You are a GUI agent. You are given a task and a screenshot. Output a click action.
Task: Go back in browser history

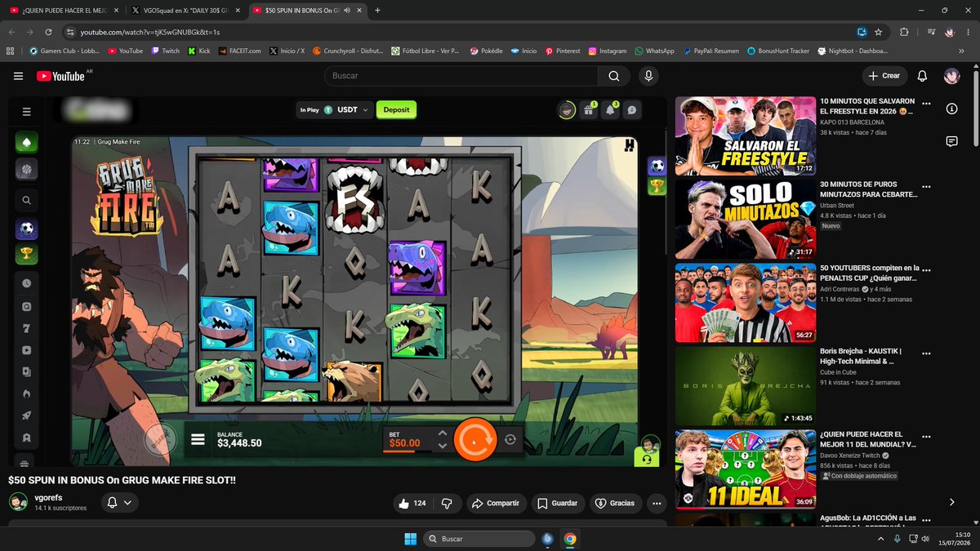click(x=12, y=32)
